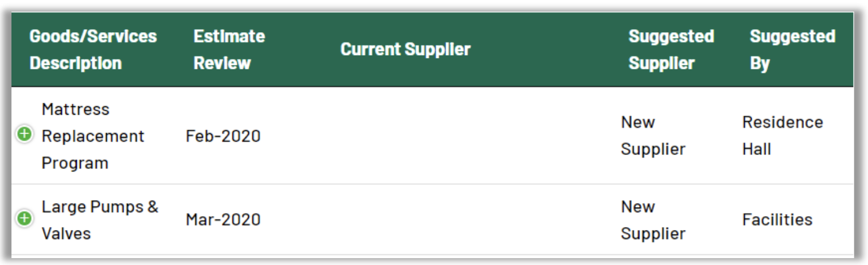Select the Large Pumps & Valves description text
This screenshot has width=868, height=265.
pos(100,220)
